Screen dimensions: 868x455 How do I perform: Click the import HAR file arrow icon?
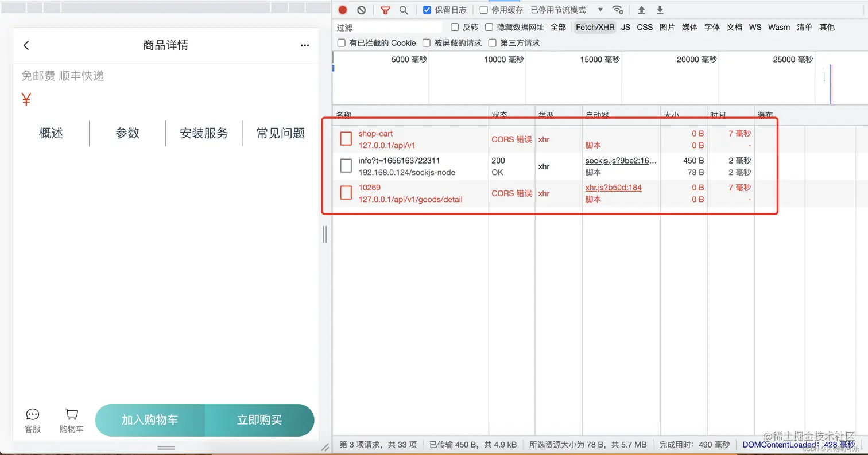tap(643, 10)
